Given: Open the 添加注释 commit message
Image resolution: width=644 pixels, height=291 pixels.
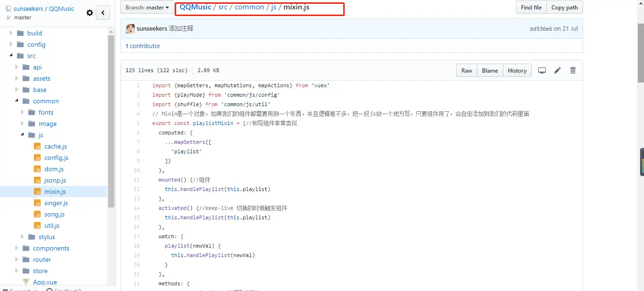Looking at the screenshot, I should [181, 28].
